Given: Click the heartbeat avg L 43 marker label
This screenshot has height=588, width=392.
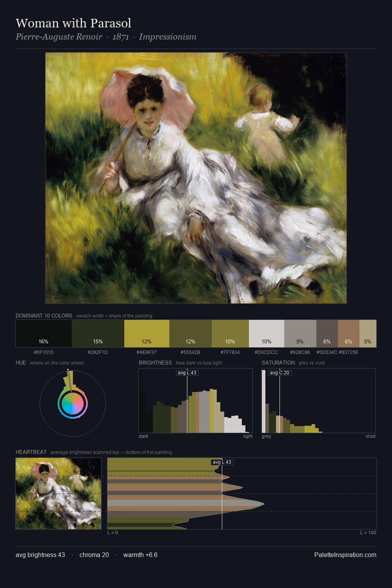Looking at the screenshot, I should click(x=222, y=462).
